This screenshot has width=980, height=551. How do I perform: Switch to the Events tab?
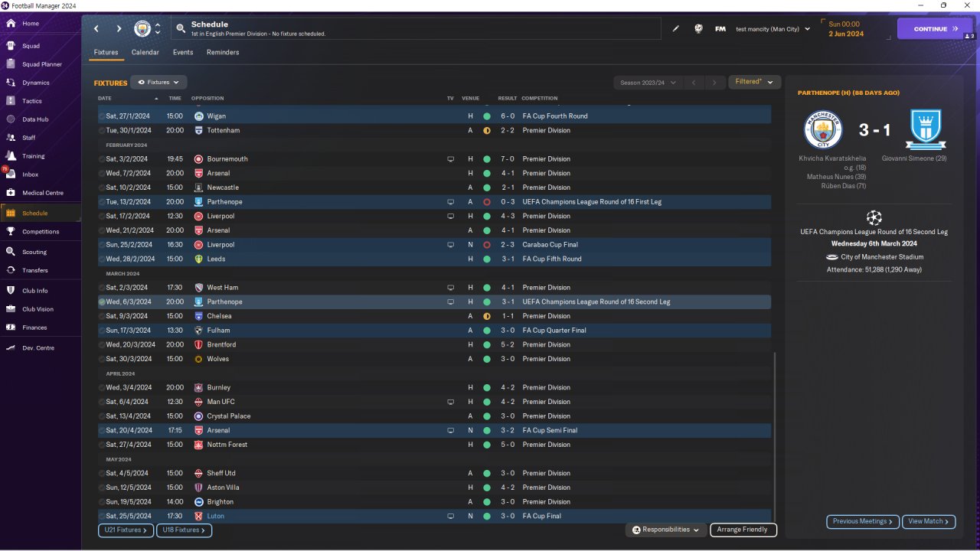pyautogui.click(x=183, y=53)
